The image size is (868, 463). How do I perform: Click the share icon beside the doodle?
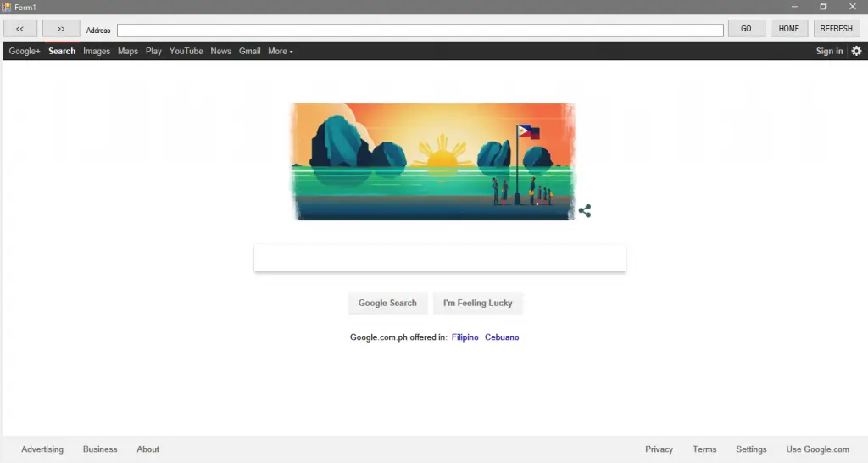(x=585, y=210)
